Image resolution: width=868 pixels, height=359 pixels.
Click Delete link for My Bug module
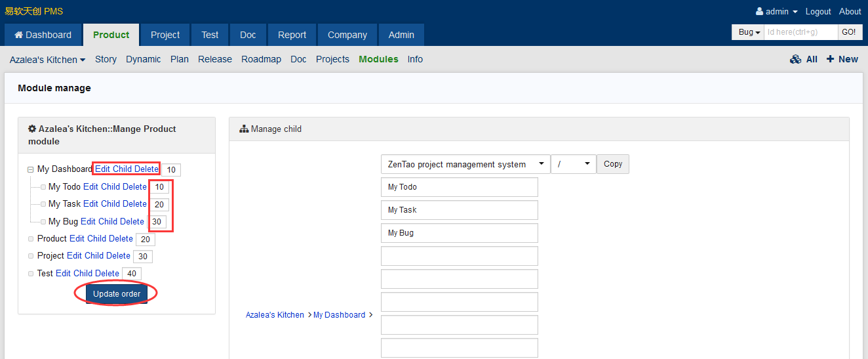click(x=132, y=222)
